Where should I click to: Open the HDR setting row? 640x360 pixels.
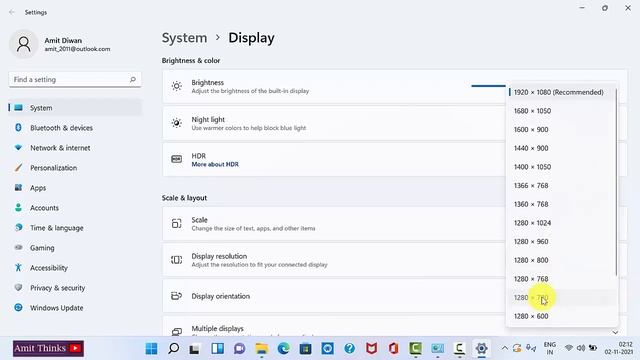[x=334, y=160]
